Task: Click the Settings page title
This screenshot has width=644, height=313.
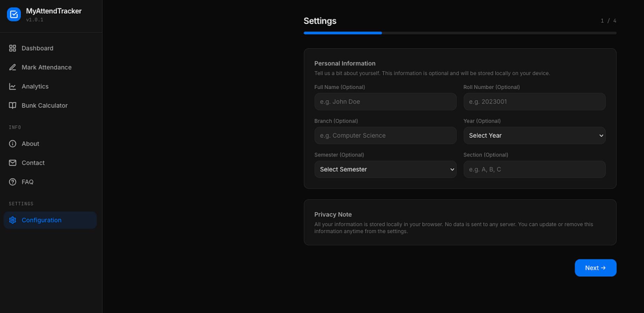Action: 320,21
